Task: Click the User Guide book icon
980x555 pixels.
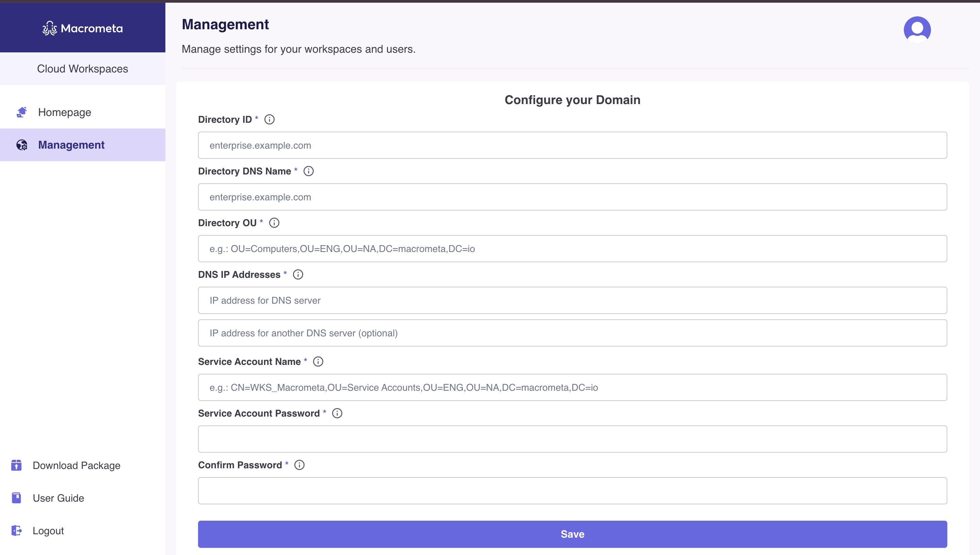Action: (x=16, y=498)
